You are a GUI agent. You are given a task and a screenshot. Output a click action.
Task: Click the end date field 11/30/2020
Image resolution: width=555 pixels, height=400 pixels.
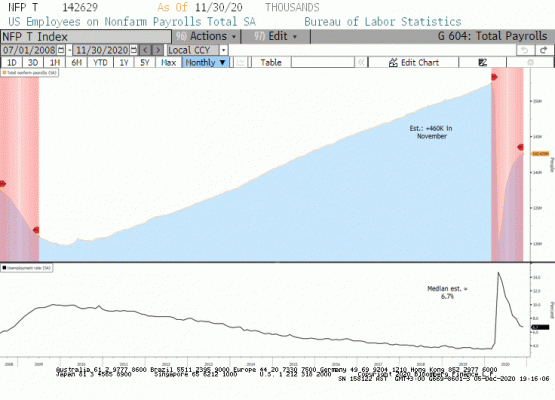pyautogui.click(x=102, y=50)
